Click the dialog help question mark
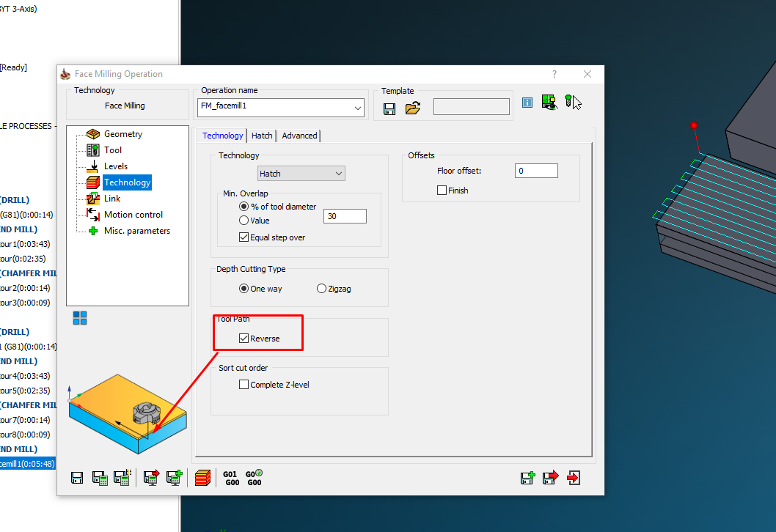776x532 pixels. point(554,74)
